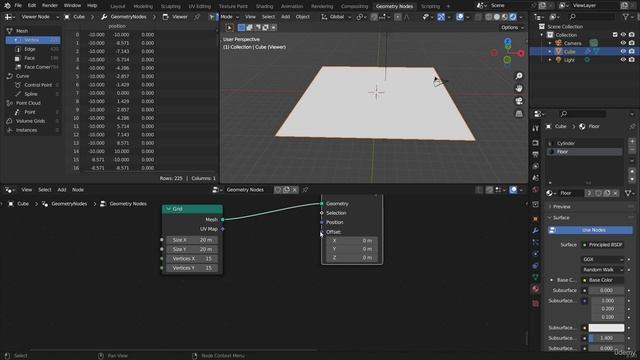The image size is (640, 360).
Task: Switch to the Compositing workspace tab
Action: click(x=354, y=6)
